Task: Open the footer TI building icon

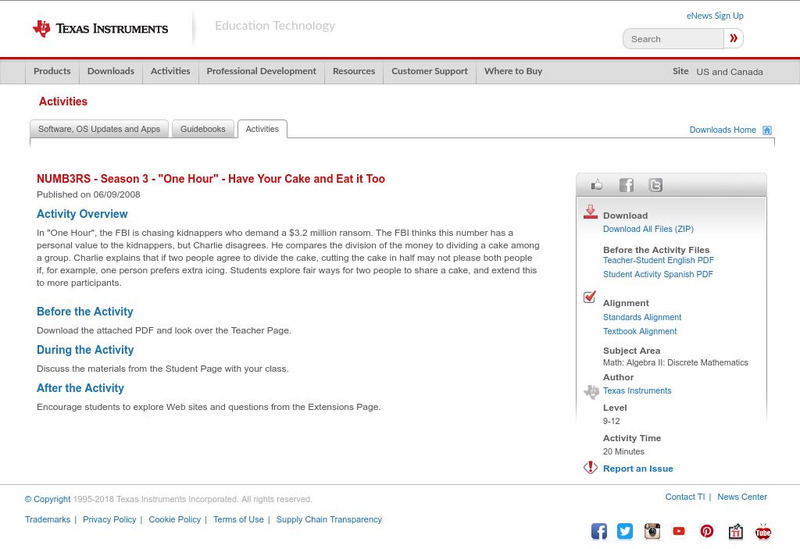Action: tap(735, 532)
